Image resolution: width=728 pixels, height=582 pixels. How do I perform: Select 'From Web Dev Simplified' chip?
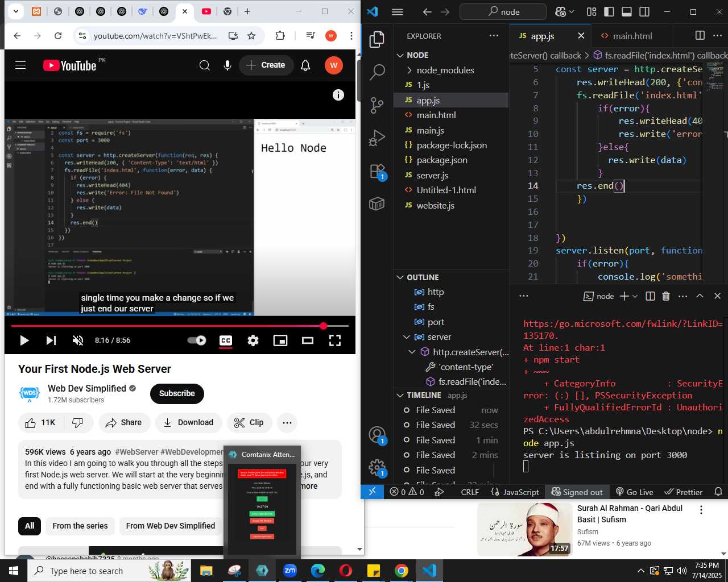[x=171, y=526]
